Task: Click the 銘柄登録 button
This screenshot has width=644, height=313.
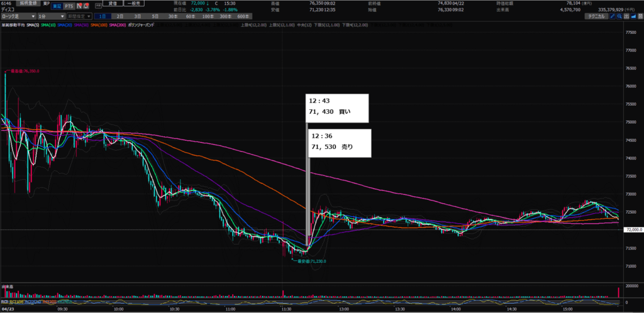Action: [29, 4]
